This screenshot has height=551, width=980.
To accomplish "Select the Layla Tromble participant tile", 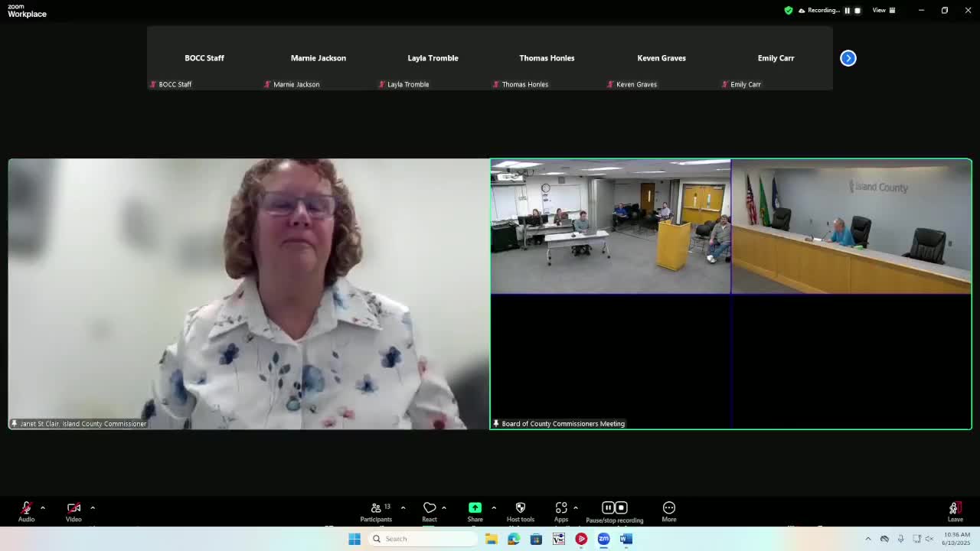I will pyautogui.click(x=433, y=58).
